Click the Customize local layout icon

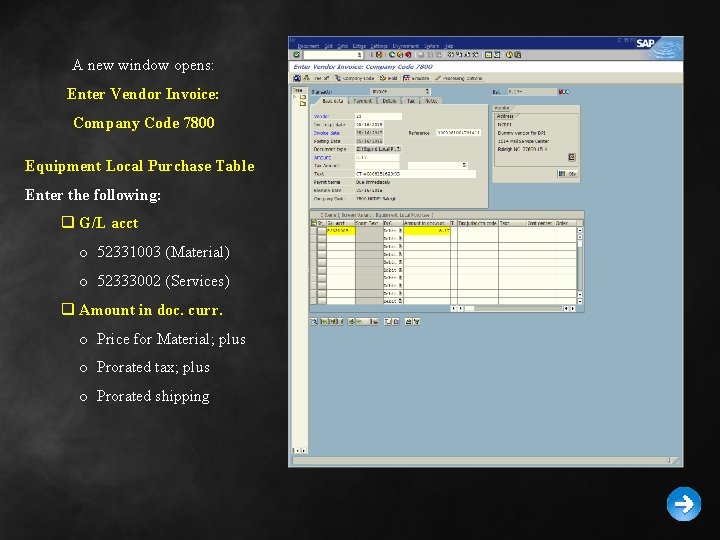coord(518,55)
